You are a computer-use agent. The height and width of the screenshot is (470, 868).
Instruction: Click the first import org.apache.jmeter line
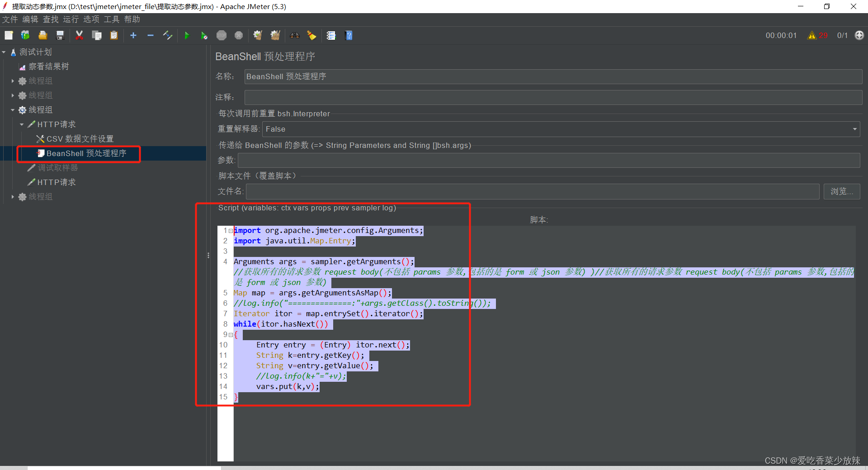point(328,231)
